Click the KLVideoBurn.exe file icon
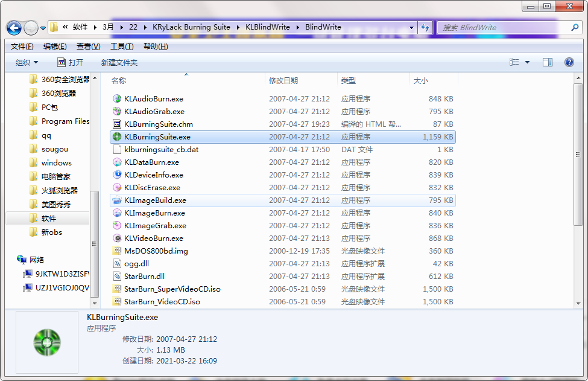 pyautogui.click(x=117, y=239)
